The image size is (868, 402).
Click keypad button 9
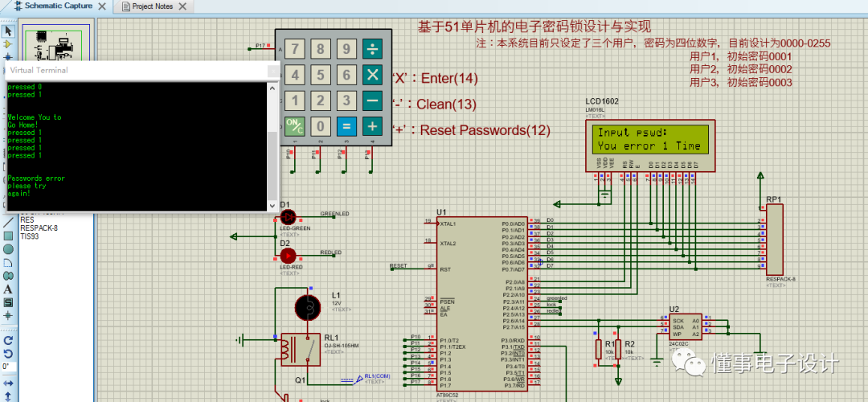click(346, 49)
